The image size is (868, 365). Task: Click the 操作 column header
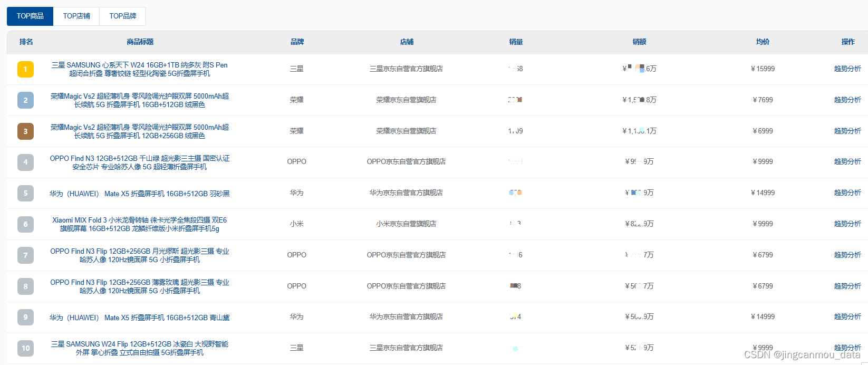pyautogui.click(x=848, y=42)
